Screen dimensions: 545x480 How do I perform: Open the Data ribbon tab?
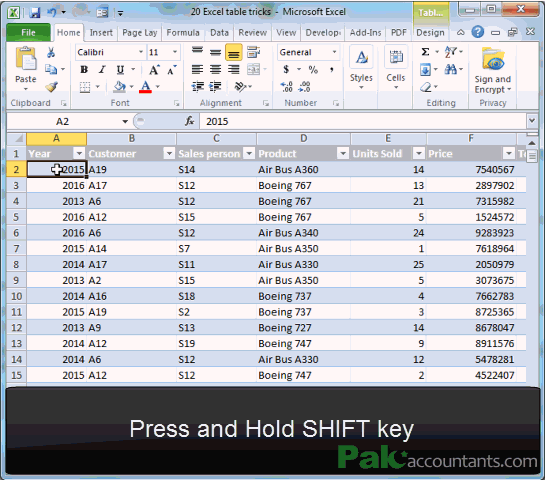pos(219,33)
